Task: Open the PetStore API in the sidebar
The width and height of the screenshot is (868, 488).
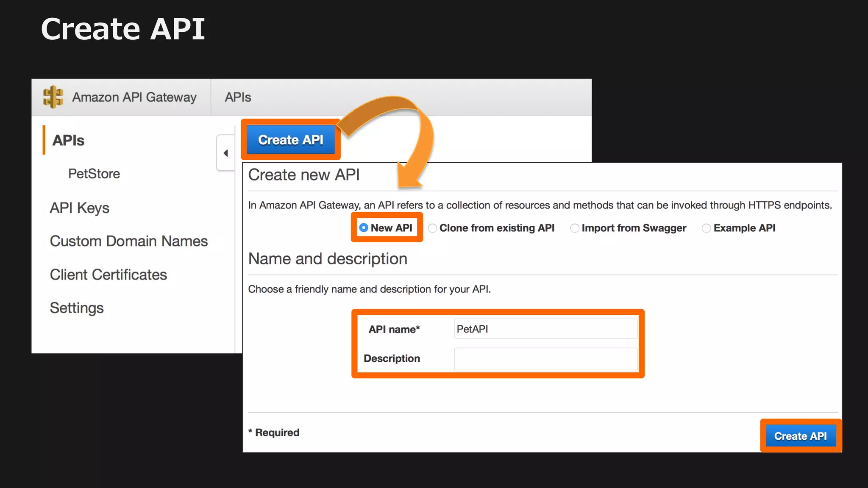Action: [94, 174]
